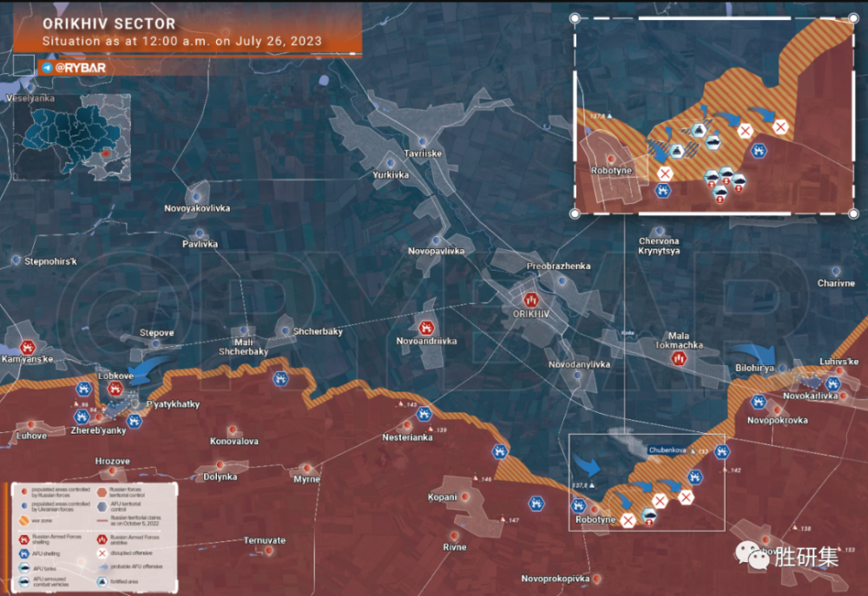Select the blue shelling hexagon right of Kopani
The width and height of the screenshot is (868, 596).
click(x=536, y=503)
